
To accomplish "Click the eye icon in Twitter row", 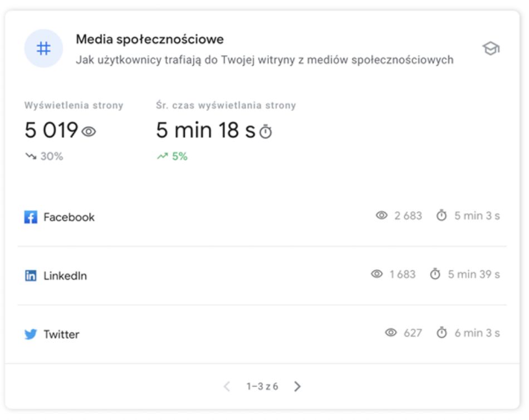I will [x=391, y=333].
